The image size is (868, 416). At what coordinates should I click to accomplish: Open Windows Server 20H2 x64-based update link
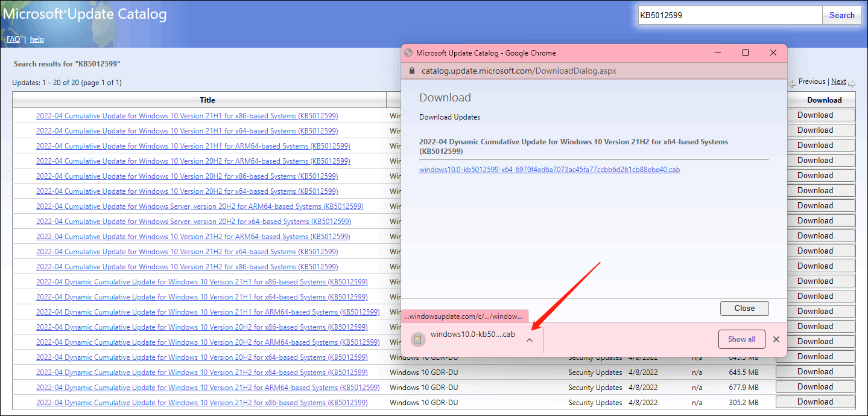(194, 222)
